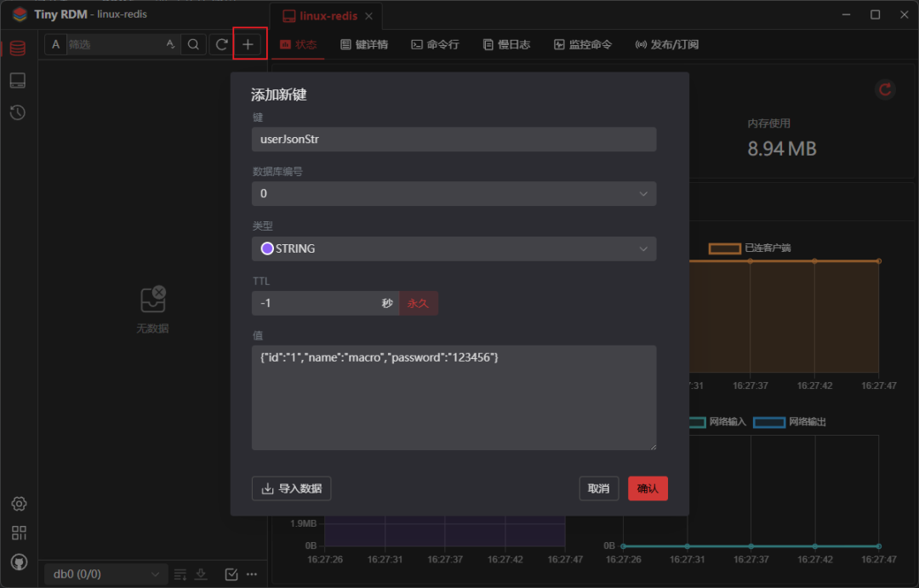Image resolution: width=919 pixels, height=588 pixels.
Task: Open the STRING type dropdown
Action: click(x=454, y=248)
